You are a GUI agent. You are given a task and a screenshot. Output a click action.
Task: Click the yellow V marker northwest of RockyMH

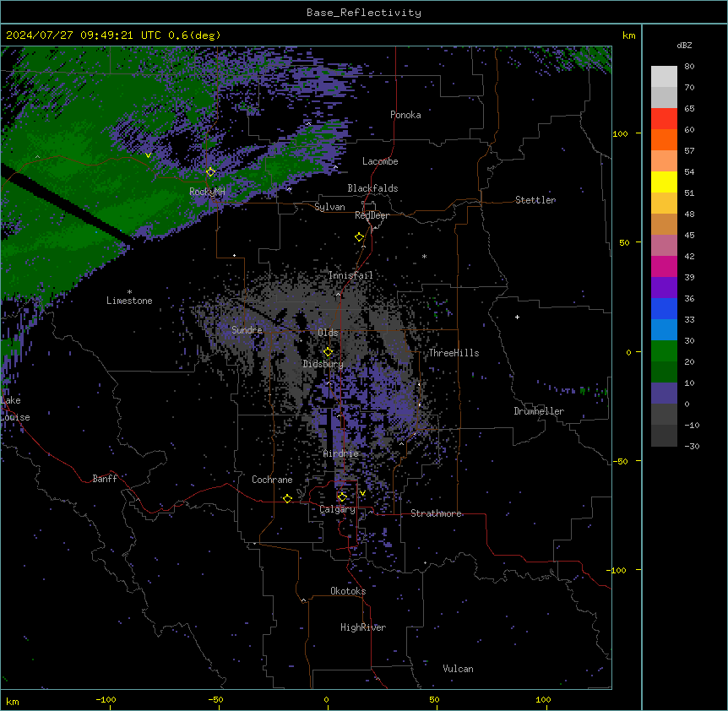tap(148, 155)
